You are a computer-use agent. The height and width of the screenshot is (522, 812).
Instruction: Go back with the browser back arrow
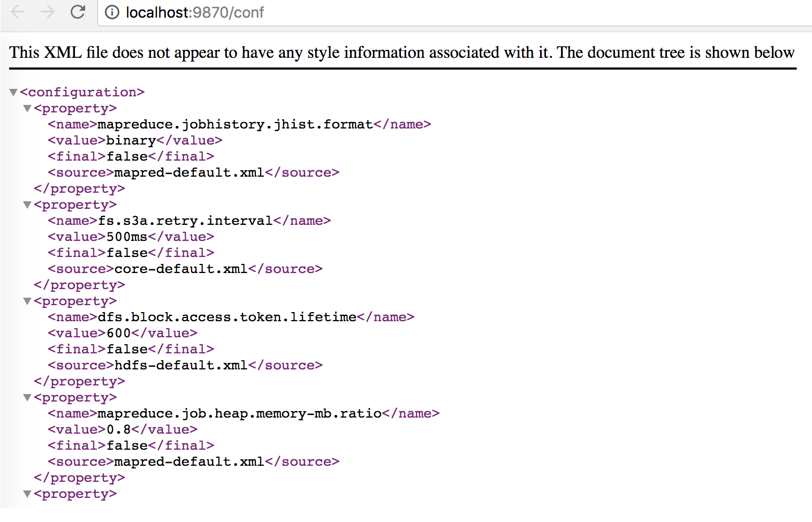(x=18, y=12)
